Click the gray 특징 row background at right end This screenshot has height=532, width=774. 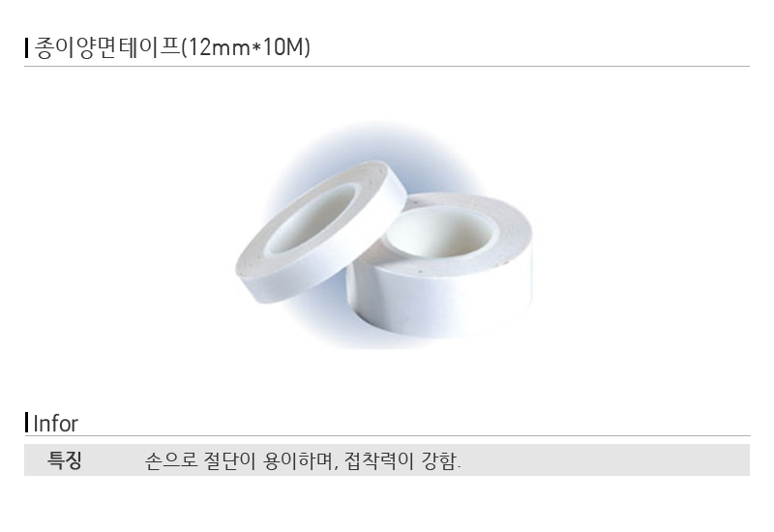(691, 460)
